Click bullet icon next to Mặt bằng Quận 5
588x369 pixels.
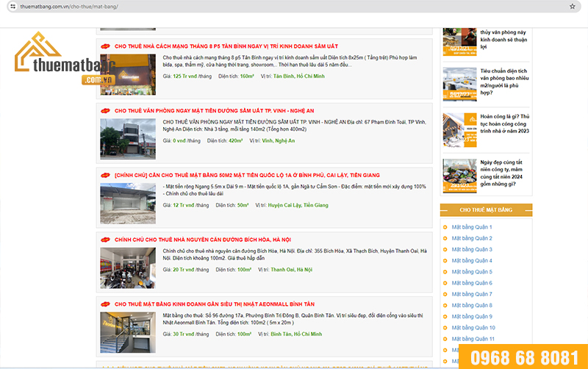445,272
